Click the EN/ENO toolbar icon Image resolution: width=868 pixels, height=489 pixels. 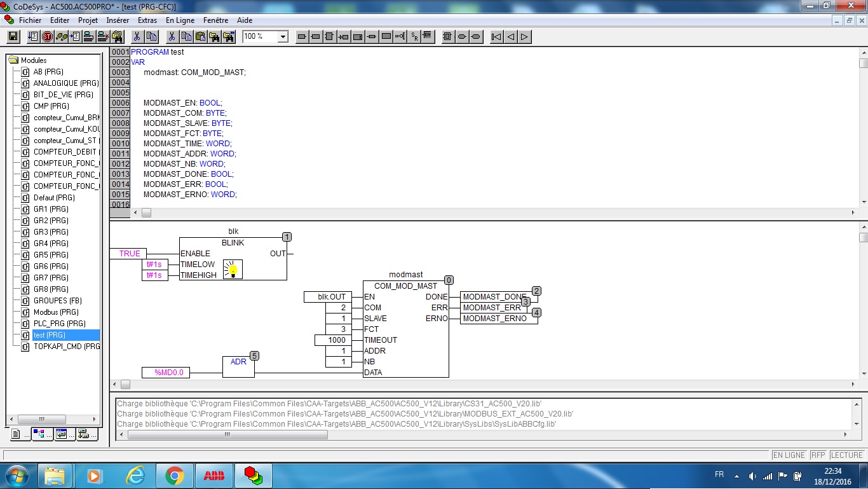pos(428,37)
